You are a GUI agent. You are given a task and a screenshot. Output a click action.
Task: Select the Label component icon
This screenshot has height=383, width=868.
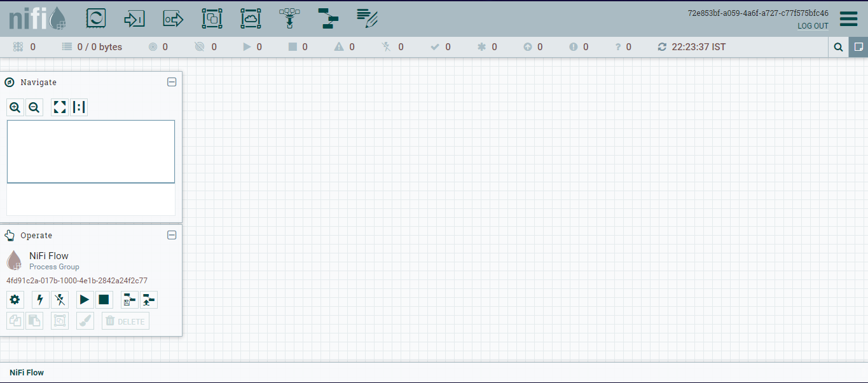(367, 18)
